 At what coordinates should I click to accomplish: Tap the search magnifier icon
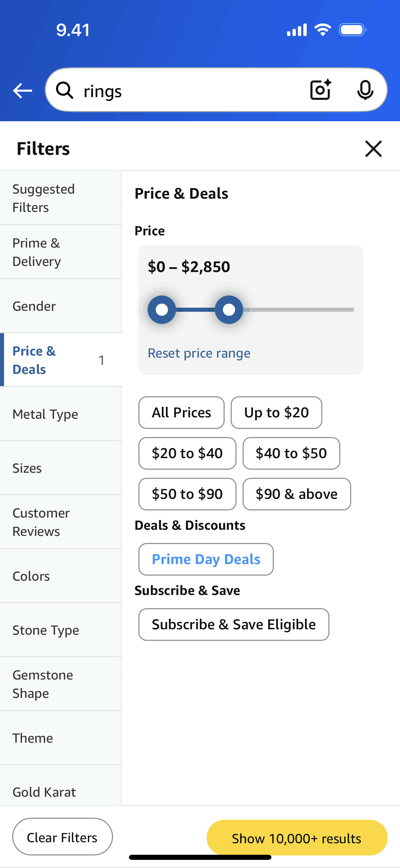[x=64, y=91]
